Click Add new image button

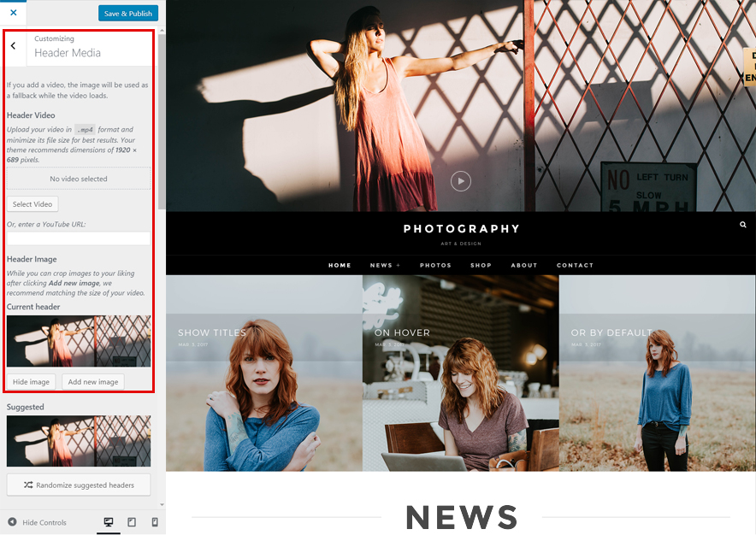(93, 382)
